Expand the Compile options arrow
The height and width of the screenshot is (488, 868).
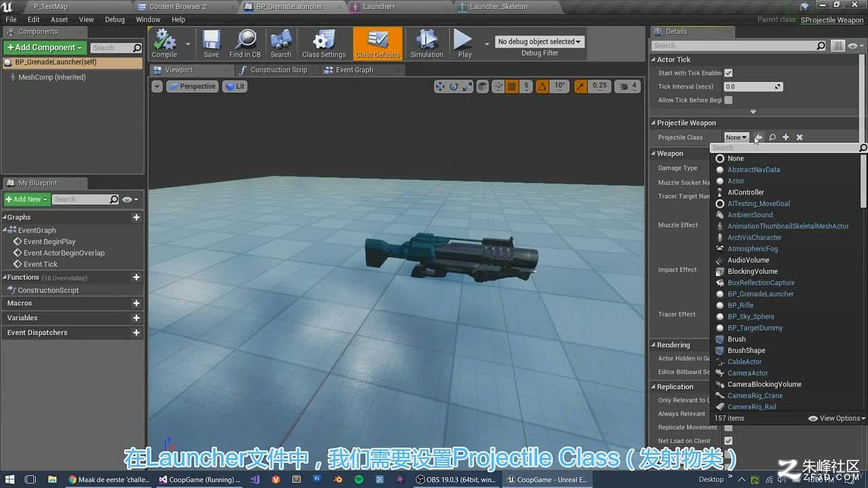click(x=188, y=44)
